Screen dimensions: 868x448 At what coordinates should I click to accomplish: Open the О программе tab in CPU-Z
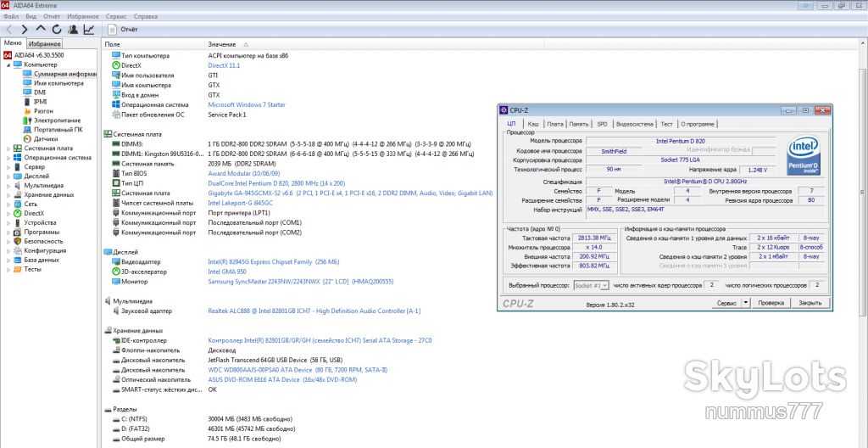click(x=698, y=124)
